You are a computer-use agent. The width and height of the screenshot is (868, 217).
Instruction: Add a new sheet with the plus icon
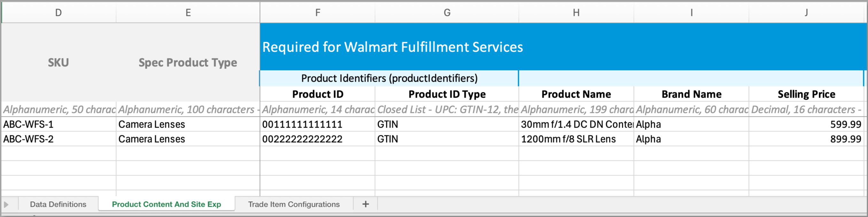tap(365, 204)
